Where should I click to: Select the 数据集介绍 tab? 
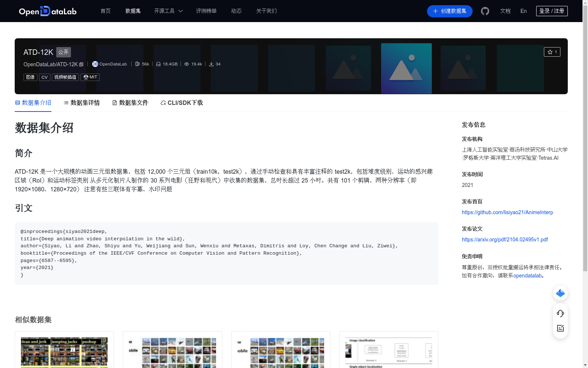[x=33, y=103]
